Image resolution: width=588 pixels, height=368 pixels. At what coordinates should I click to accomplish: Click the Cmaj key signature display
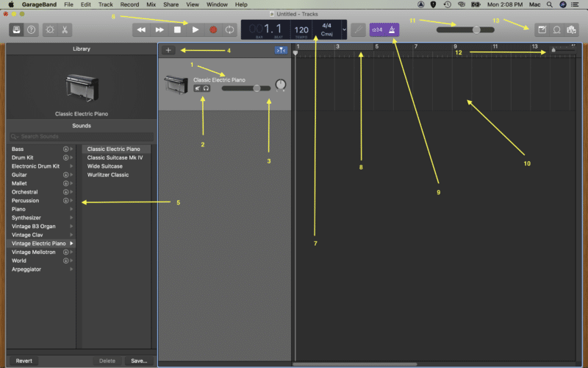click(x=326, y=34)
